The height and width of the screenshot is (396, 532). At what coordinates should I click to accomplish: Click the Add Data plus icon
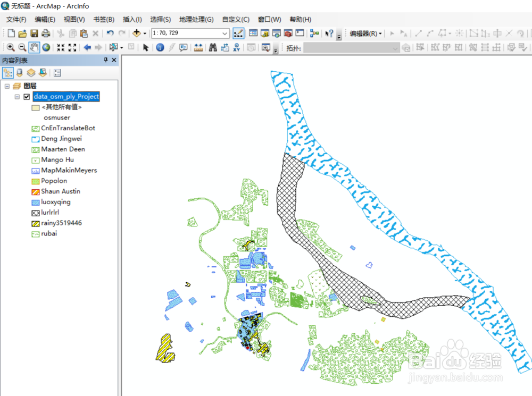[x=137, y=32]
